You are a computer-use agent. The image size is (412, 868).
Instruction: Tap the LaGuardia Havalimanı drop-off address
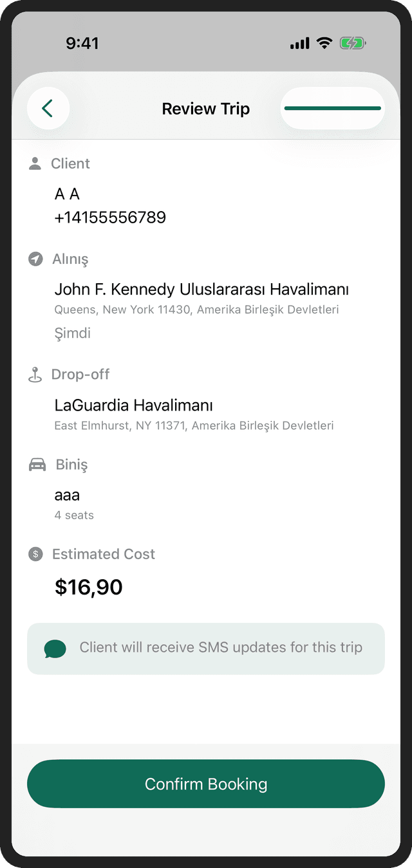[x=133, y=405]
